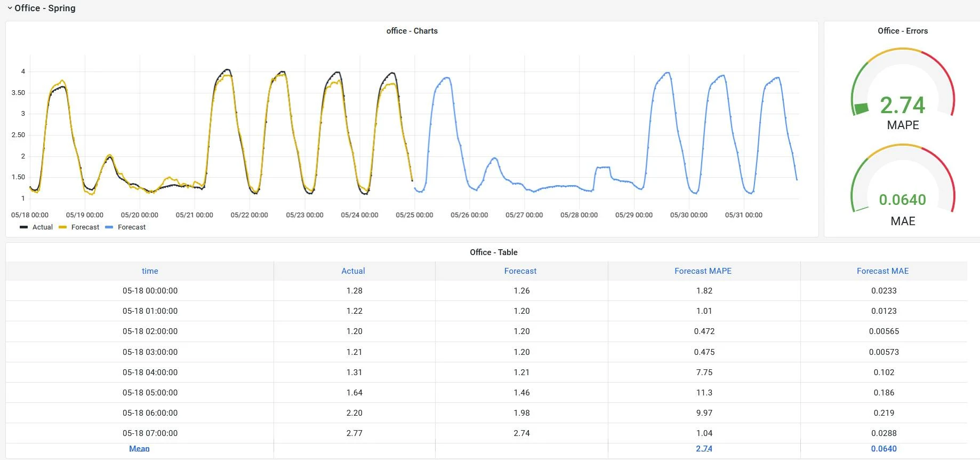This screenshot has width=980, height=460.
Task: Click Forecast MAPE value 1.82
Action: click(x=704, y=291)
